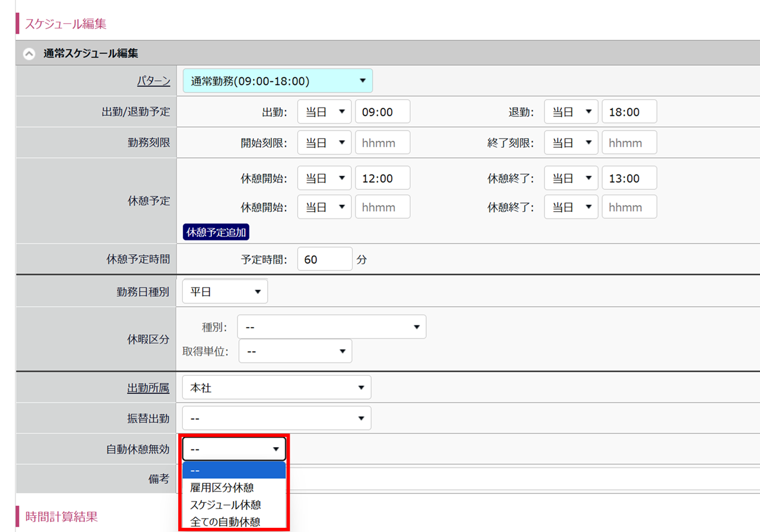760x532 pixels.
Task: Click the 予定時間 field showing 60
Action: [325, 259]
